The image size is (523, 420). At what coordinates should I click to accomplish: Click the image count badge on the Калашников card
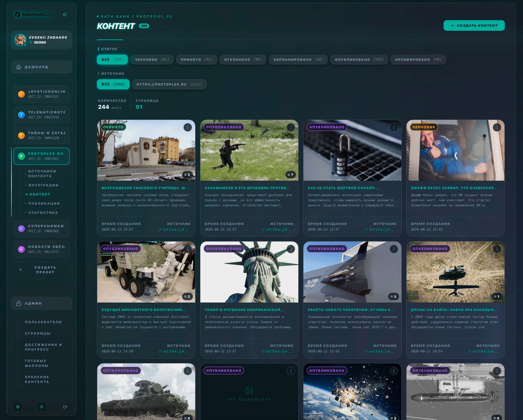pos(290,175)
